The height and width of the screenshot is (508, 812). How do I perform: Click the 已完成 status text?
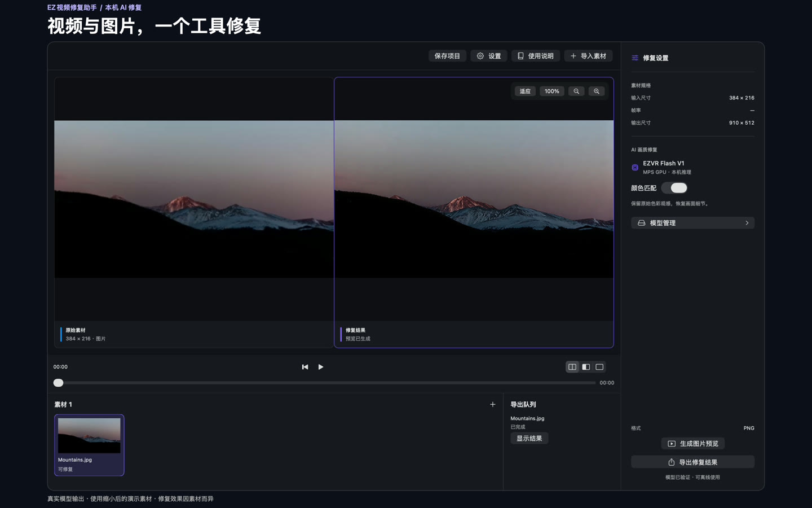(x=518, y=427)
